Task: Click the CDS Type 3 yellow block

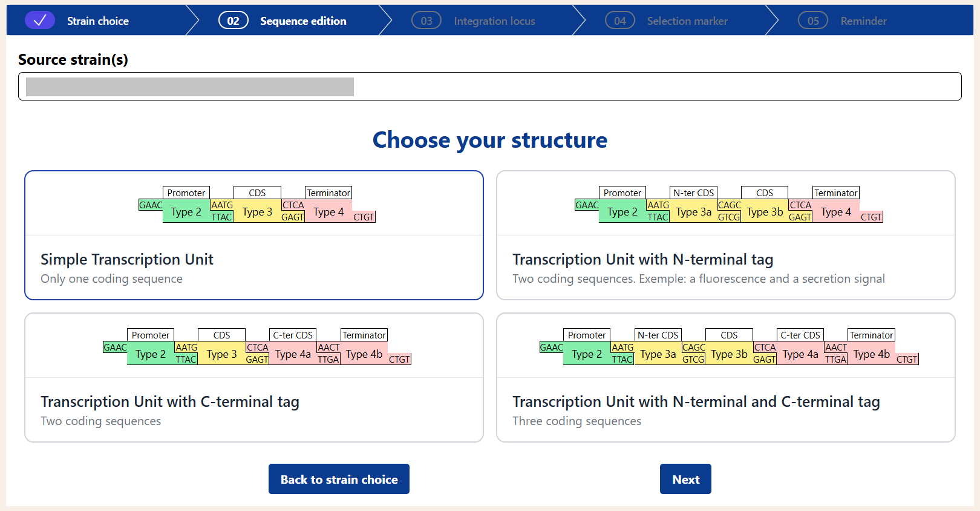Action: 256,212
